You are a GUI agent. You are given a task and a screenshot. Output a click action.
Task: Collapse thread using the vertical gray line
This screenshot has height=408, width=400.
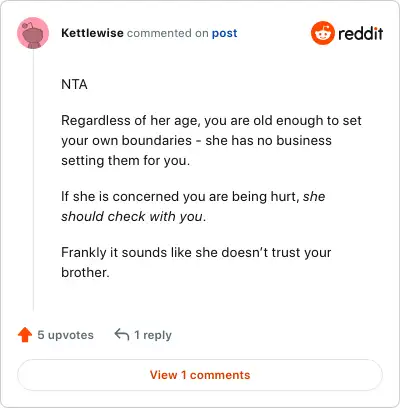point(33,180)
